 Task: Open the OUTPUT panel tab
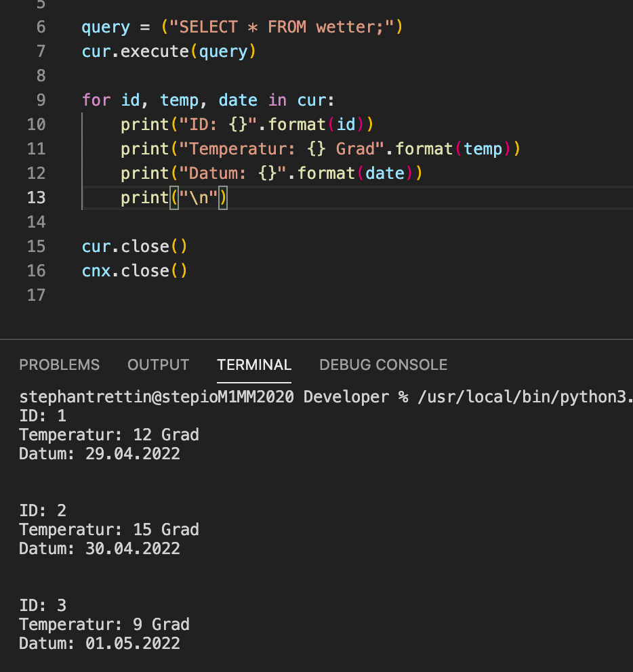coord(158,364)
